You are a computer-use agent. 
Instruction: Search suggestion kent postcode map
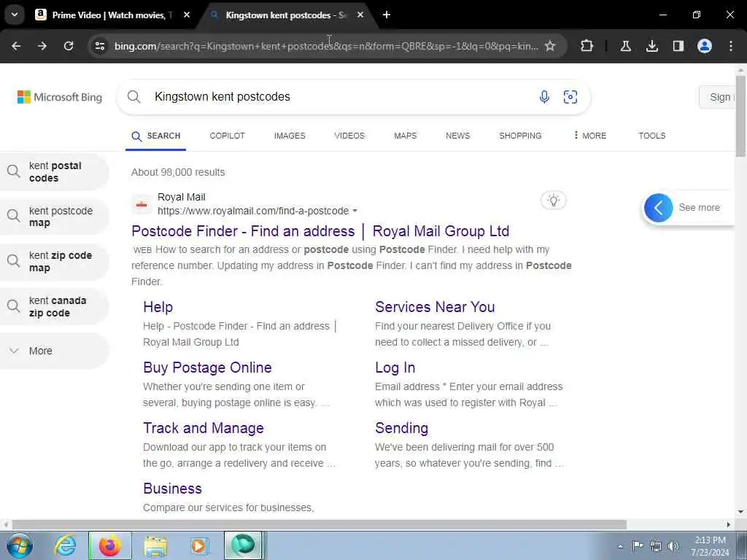point(54,217)
